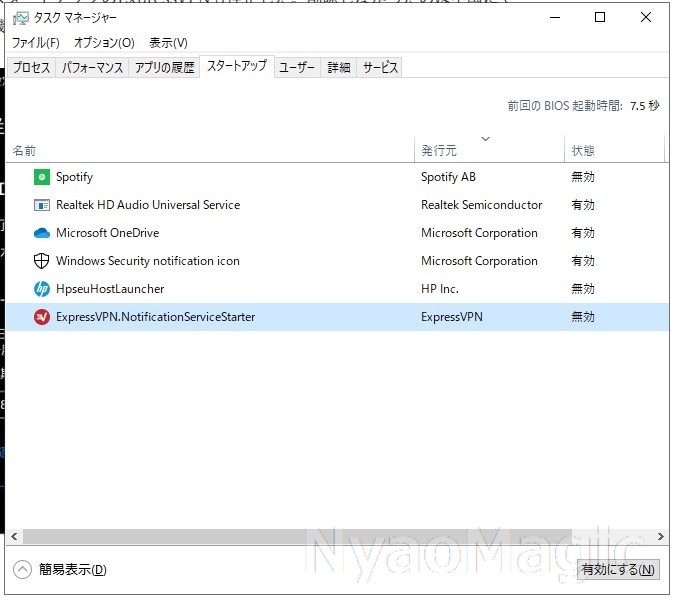Select the スタートアップ tab
This screenshot has height=600, width=674.
[x=237, y=66]
